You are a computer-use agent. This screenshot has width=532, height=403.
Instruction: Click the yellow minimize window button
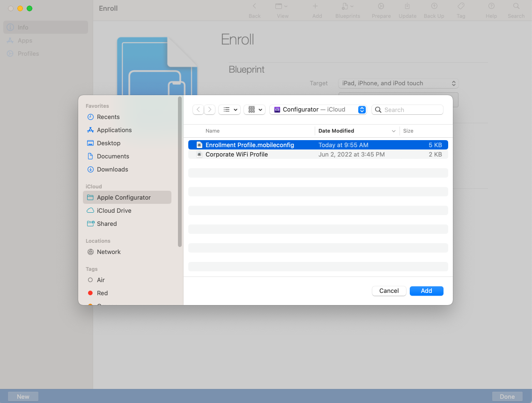(x=20, y=8)
